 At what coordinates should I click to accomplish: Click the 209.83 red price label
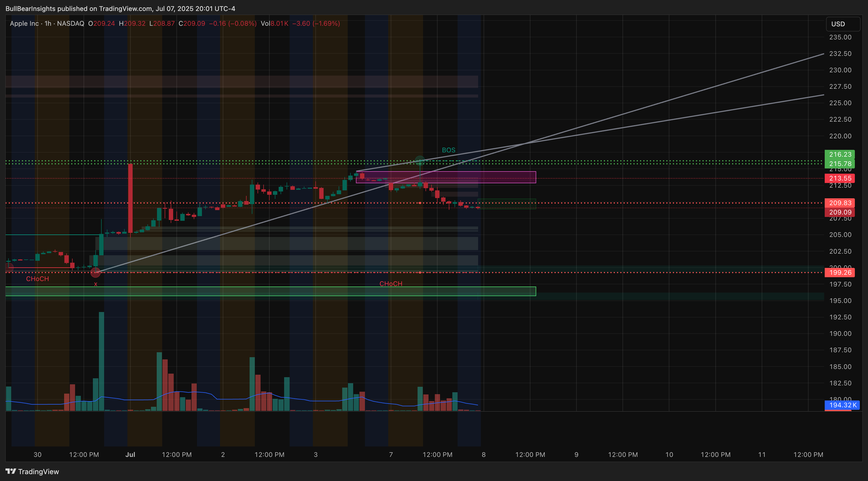click(840, 203)
